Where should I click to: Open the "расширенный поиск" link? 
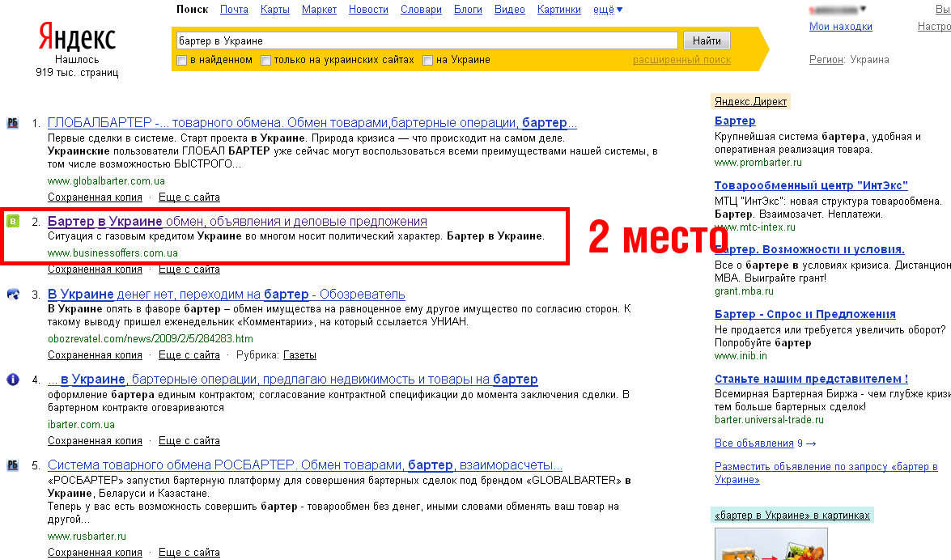click(681, 60)
